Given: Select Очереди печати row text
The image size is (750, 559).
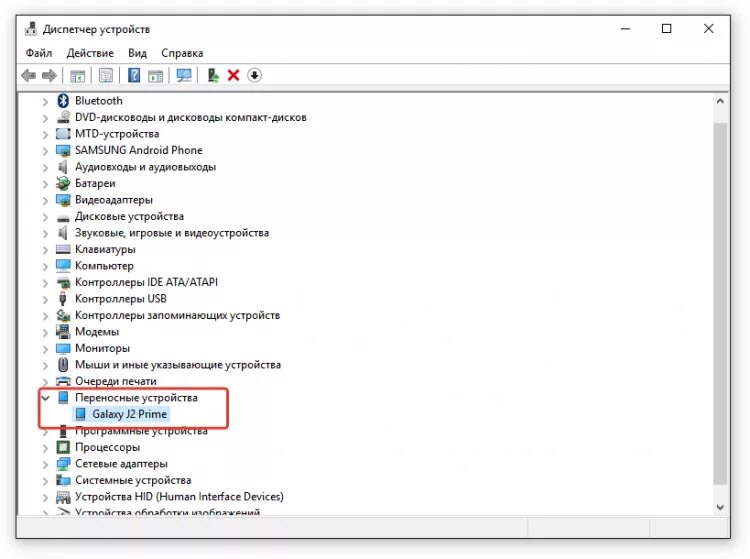Looking at the screenshot, I should click(116, 381).
